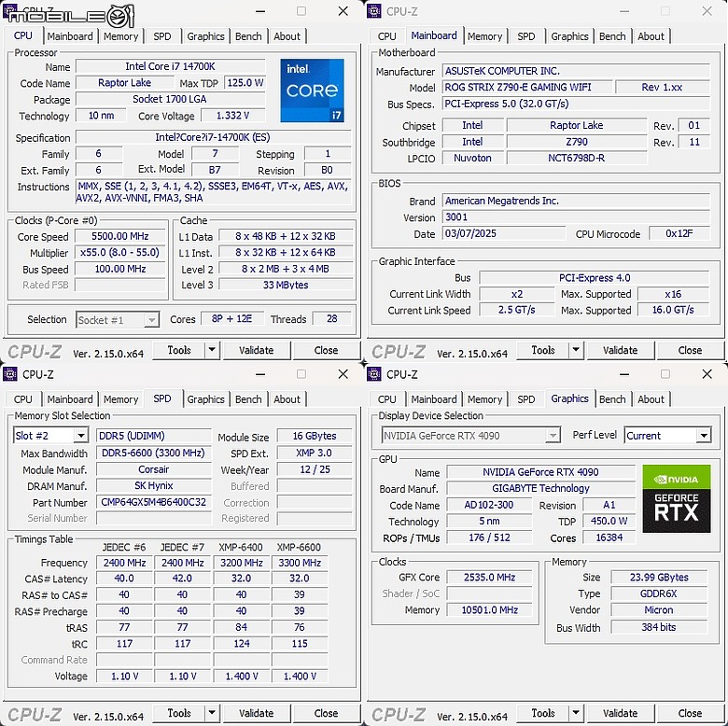
Task: Click the BIOS version value 3001
Action: (576, 217)
